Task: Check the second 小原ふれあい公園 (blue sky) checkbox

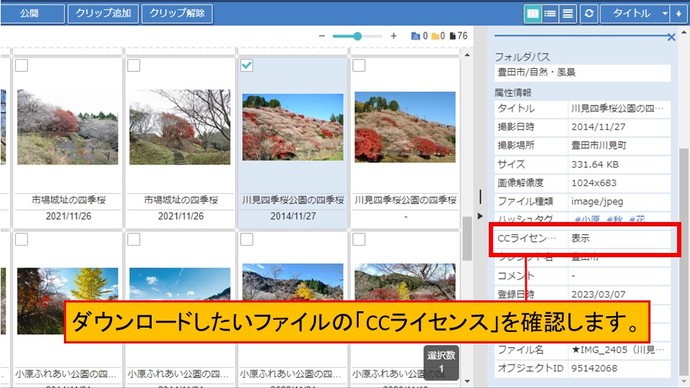Action: [134, 240]
